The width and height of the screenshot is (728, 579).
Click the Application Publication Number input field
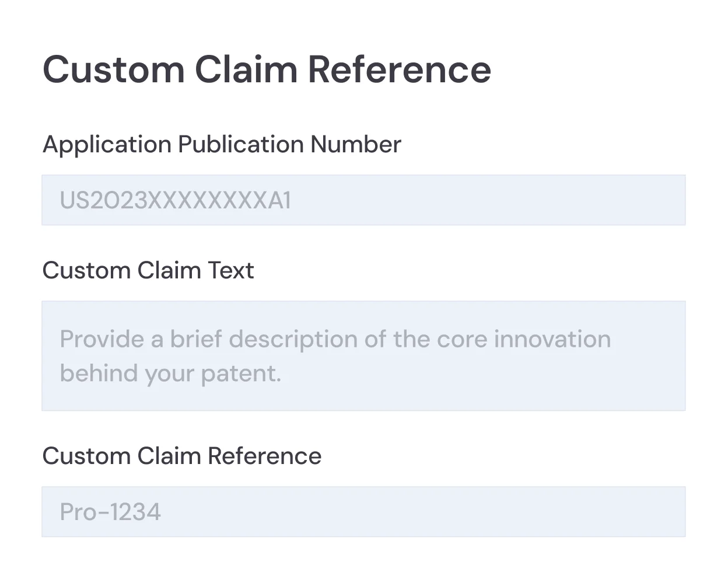[x=363, y=200]
